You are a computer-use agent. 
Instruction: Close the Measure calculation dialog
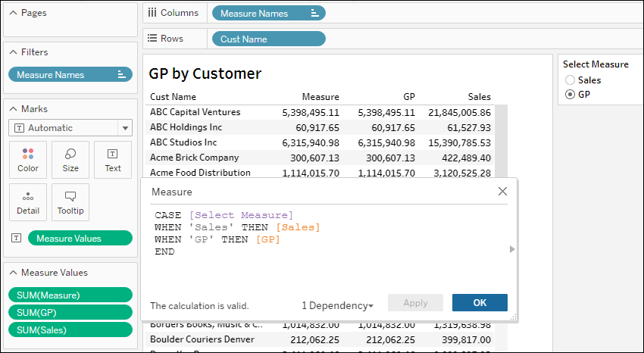[x=502, y=192]
